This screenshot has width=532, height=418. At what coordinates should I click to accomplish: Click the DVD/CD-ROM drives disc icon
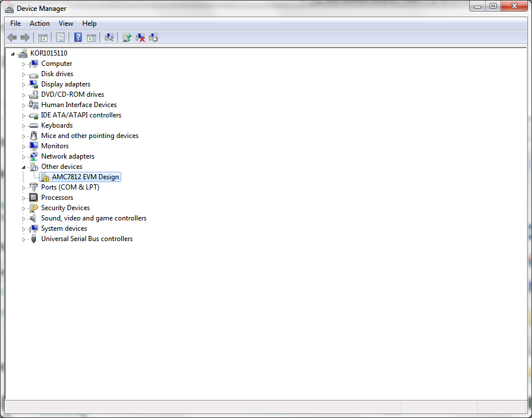pyautogui.click(x=34, y=94)
